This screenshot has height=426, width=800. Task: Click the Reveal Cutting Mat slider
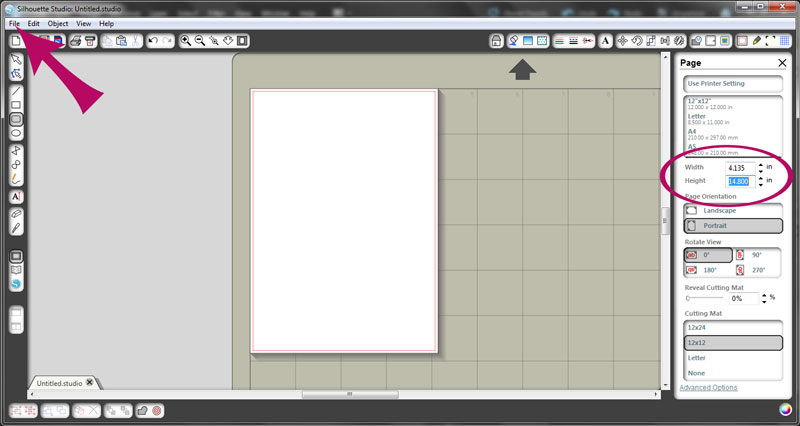pos(705,298)
